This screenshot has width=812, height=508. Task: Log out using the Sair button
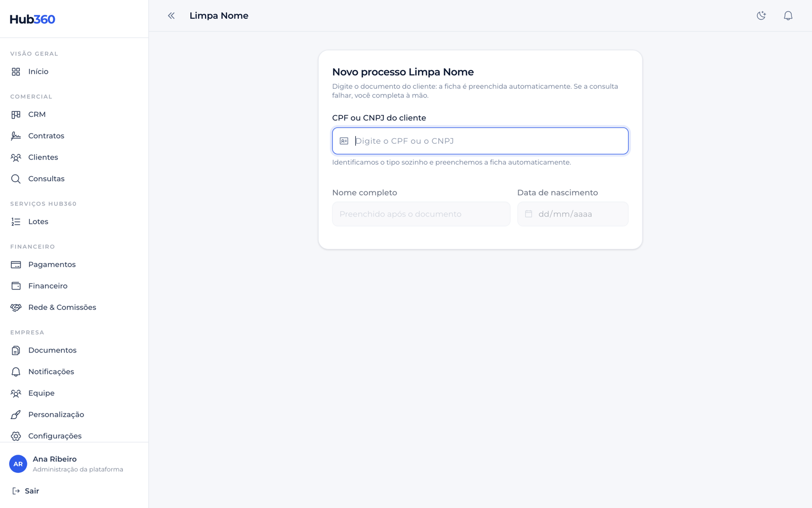point(25,491)
